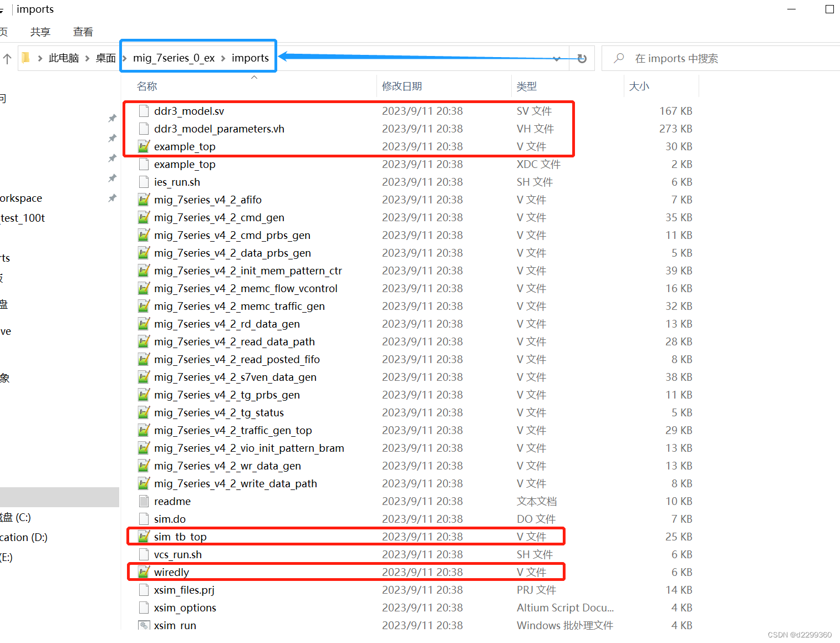Select the xsim_options file name
This screenshot has width=840, height=643.
click(185, 608)
